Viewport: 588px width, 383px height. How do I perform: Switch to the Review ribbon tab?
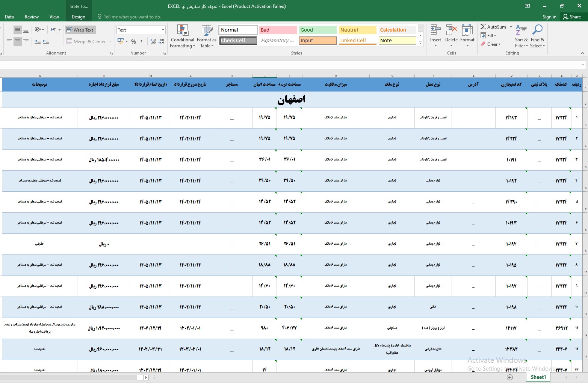point(32,17)
